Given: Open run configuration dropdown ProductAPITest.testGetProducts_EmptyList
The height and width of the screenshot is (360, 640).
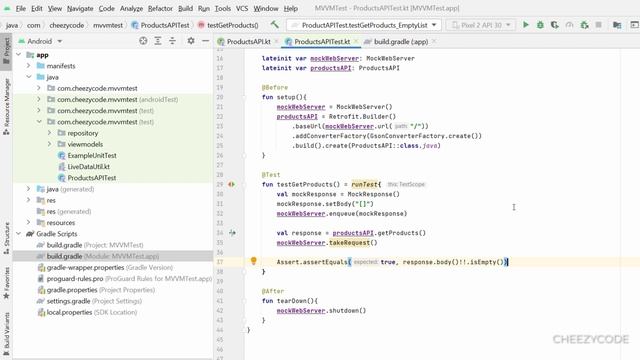Looking at the screenshot, I should pos(364,25).
